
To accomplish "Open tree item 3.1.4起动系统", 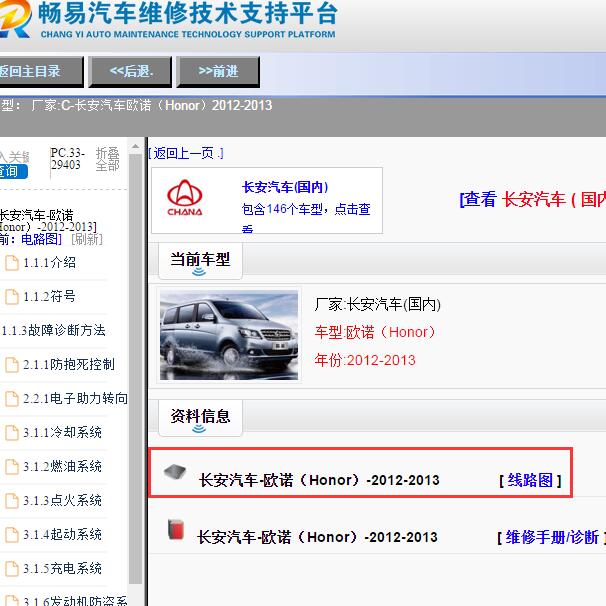I will (x=63, y=535).
